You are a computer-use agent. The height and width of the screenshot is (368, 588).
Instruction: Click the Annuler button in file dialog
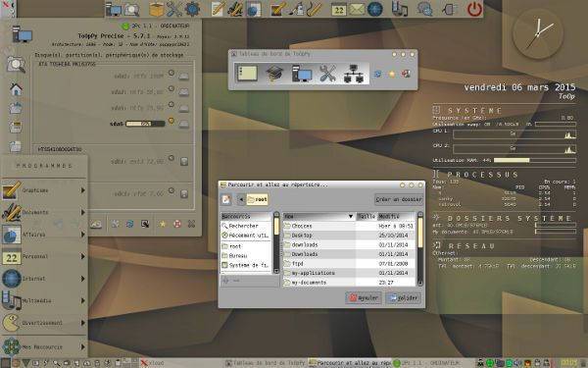[363, 297]
